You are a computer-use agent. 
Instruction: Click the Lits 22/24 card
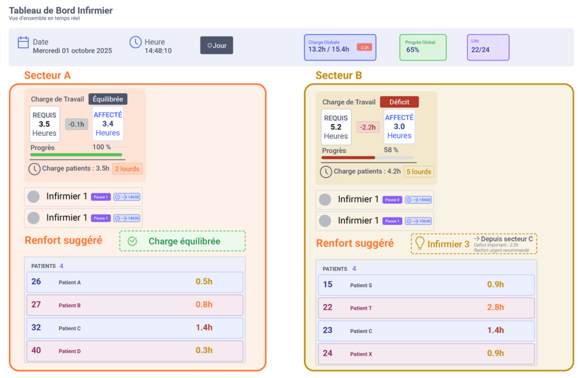488,47
